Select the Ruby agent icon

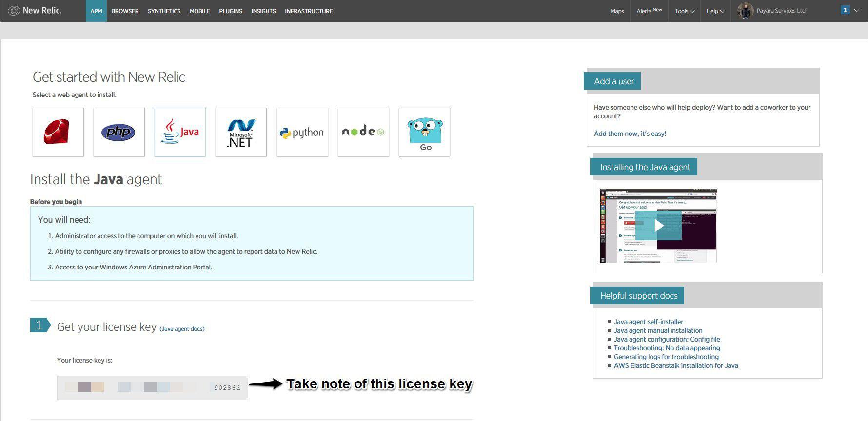point(58,132)
